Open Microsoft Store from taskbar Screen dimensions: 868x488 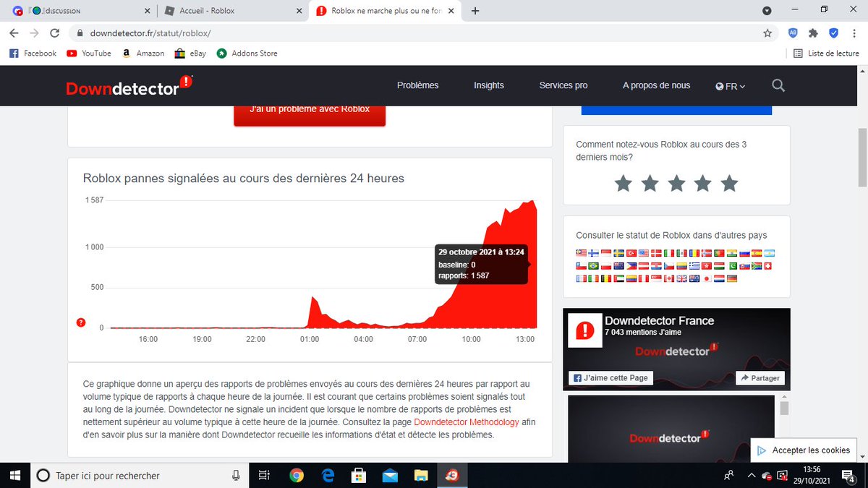(x=358, y=475)
